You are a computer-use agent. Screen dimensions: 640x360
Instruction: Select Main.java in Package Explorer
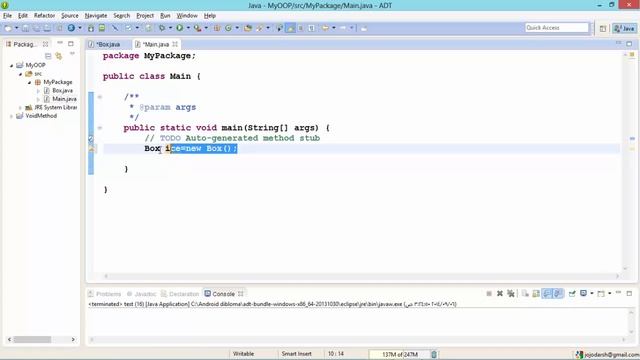(64, 99)
